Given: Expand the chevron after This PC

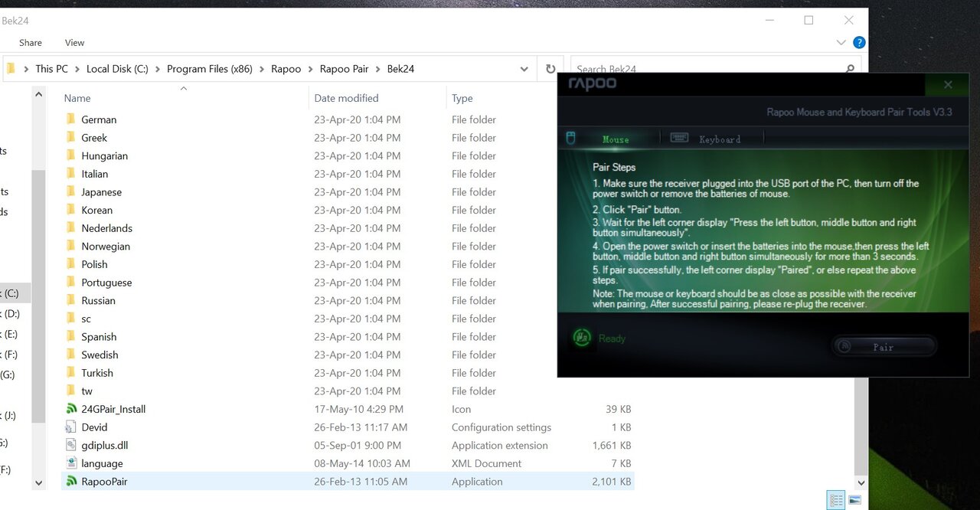Looking at the screenshot, I should (x=77, y=69).
